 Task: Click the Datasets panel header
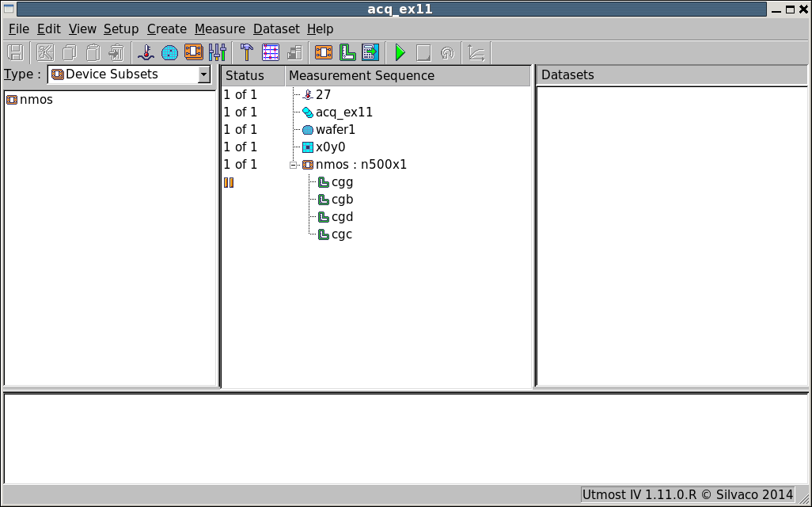coord(672,75)
